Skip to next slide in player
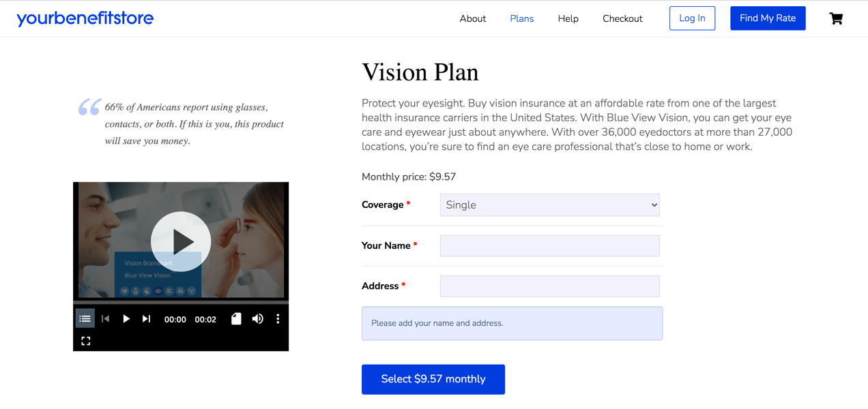The width and height of the screenshot is (868, 409). tap(146, 318)
